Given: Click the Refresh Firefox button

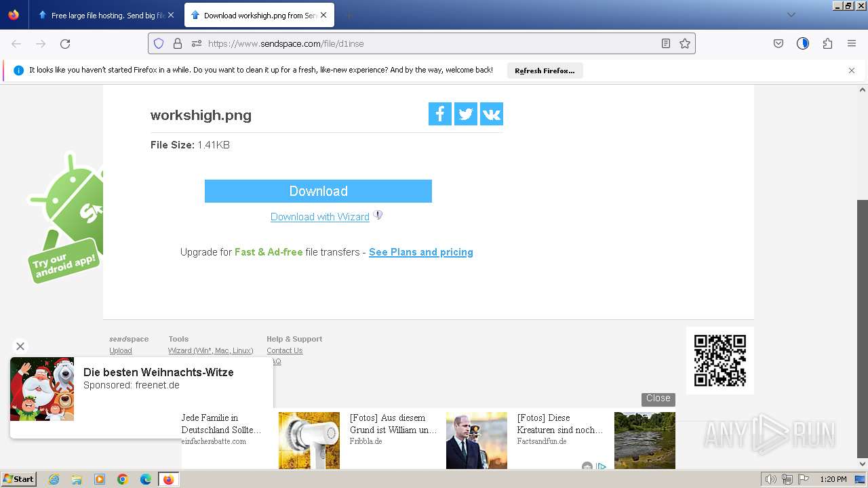Looking at the screenshot, I should click(545, 70).
